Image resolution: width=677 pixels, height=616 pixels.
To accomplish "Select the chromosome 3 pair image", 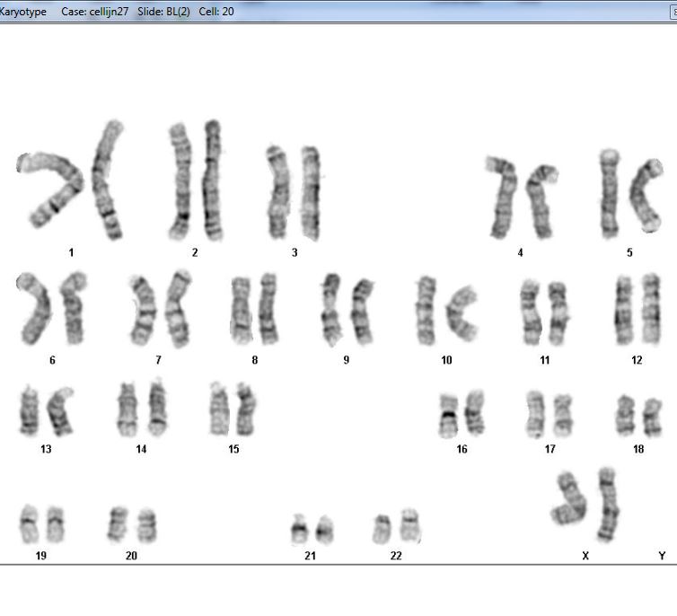I will point(294,192).
